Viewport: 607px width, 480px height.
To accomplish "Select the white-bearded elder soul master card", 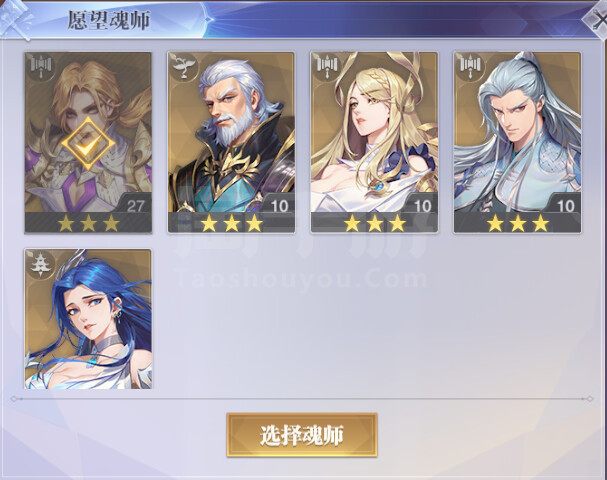I will click(231, 142).
